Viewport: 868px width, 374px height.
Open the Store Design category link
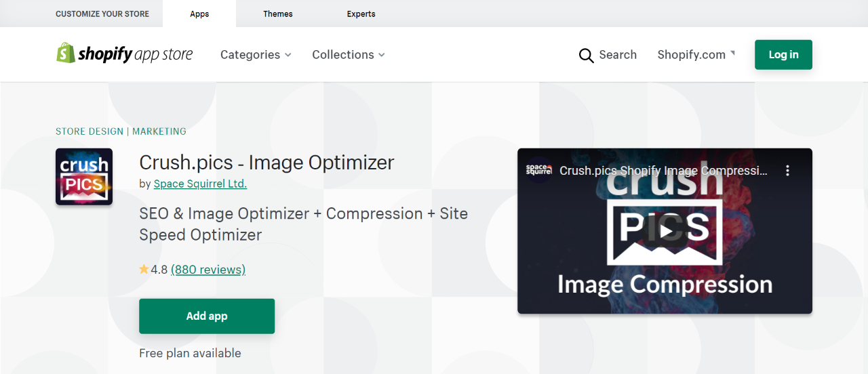(90, 131)
